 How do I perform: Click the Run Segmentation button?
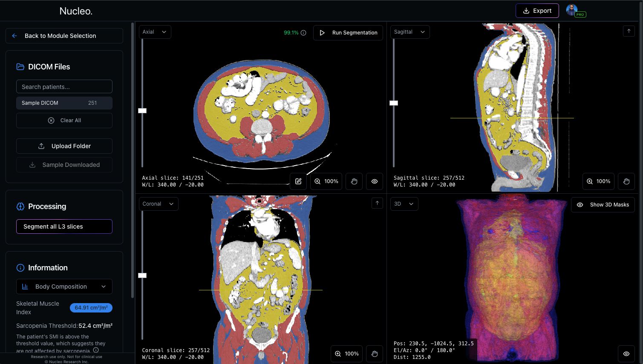click(348, 33)
